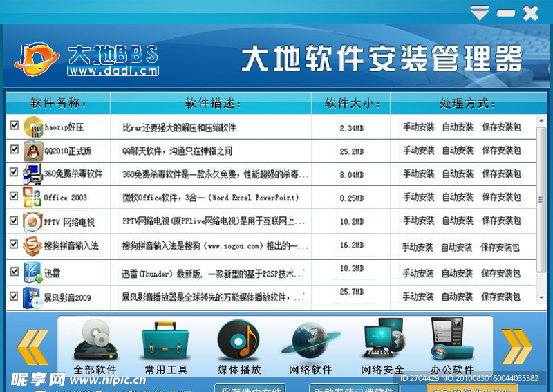Click 手动安装 for PPTV 网络电视
Image resolution: width=553 pixels, height=392 pixels.
pos(419,221)
